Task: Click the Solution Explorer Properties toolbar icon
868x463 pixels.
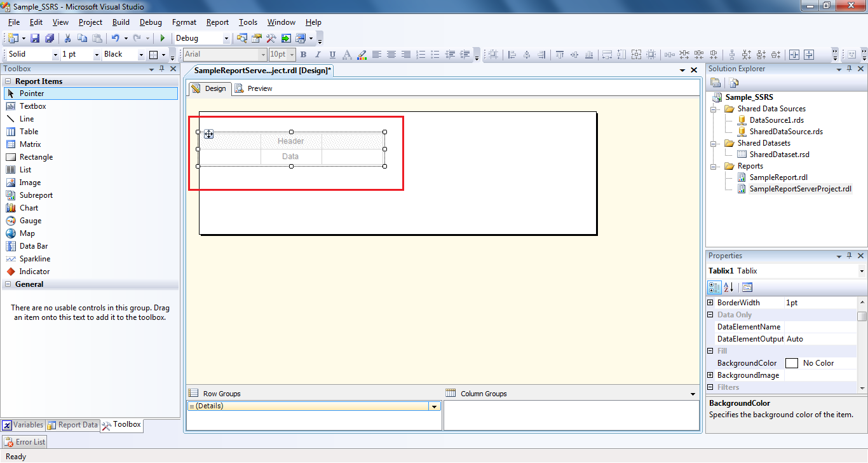Action: (x=715, y=83)
